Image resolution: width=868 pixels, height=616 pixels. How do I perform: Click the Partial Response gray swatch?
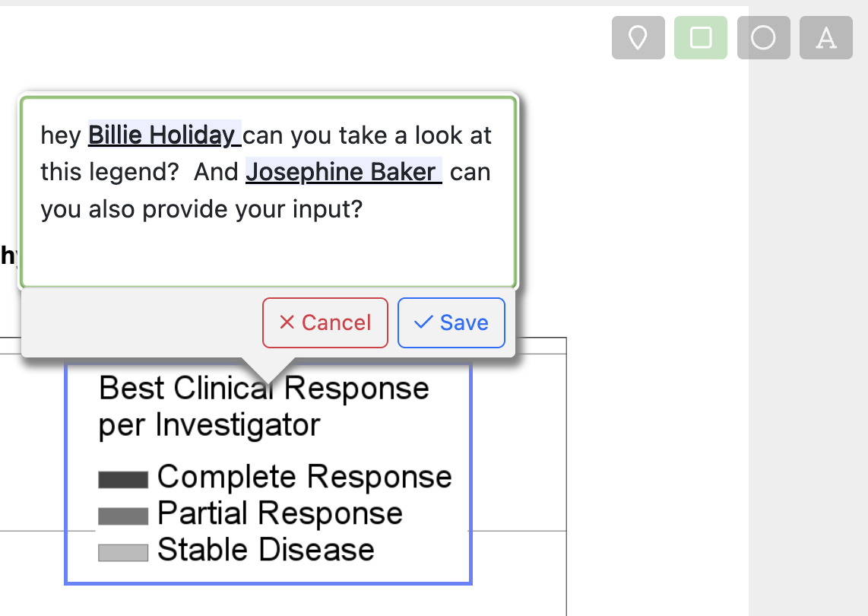123,516
